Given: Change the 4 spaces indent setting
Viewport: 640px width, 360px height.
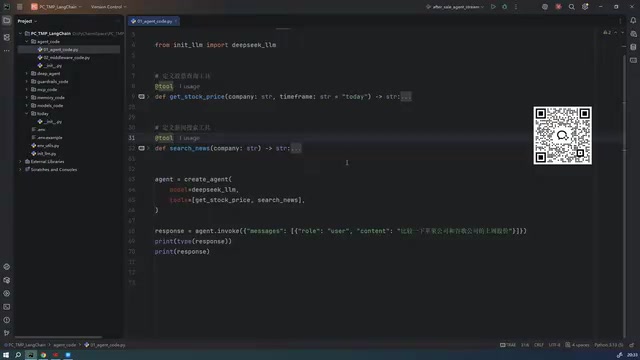Looking at the screenshot, I should click(578, 345).
